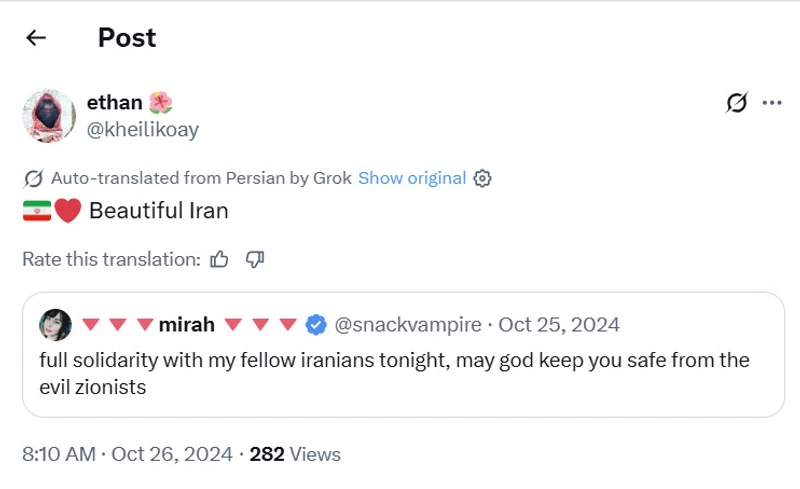Click mirah's blue verified badge

click(315, 325)
